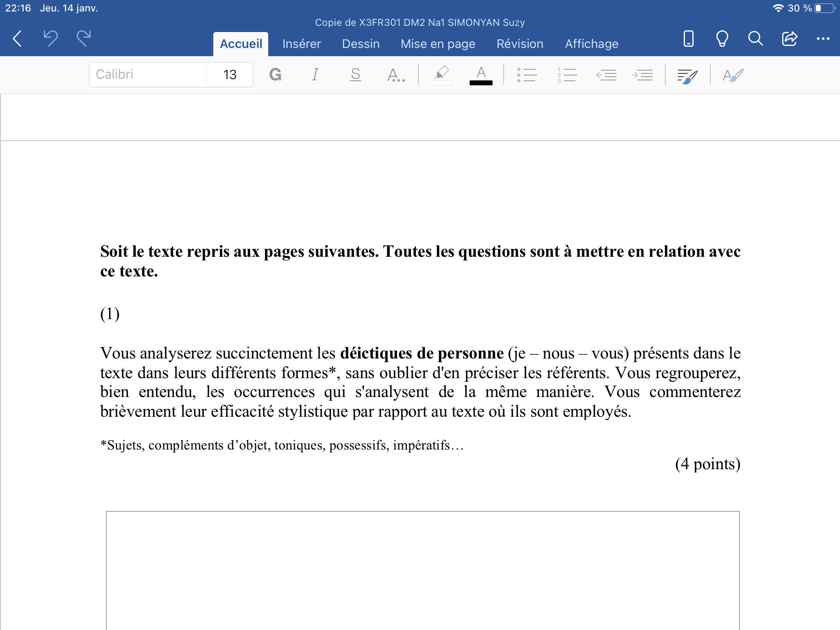
Task: Open the Calibri font name field
Action: [x=148, y=75]
